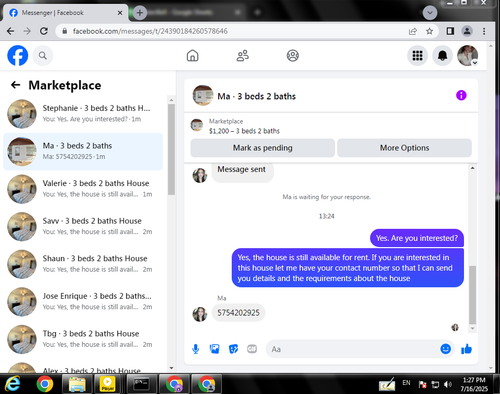Click the browser back arrow
The image size is (500, 394).
click(x=10, y=31)
